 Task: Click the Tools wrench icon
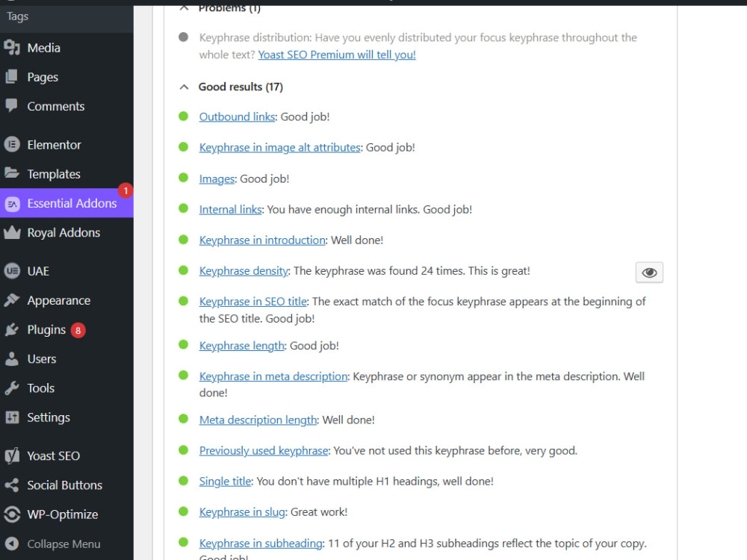[x=12, y=388]
